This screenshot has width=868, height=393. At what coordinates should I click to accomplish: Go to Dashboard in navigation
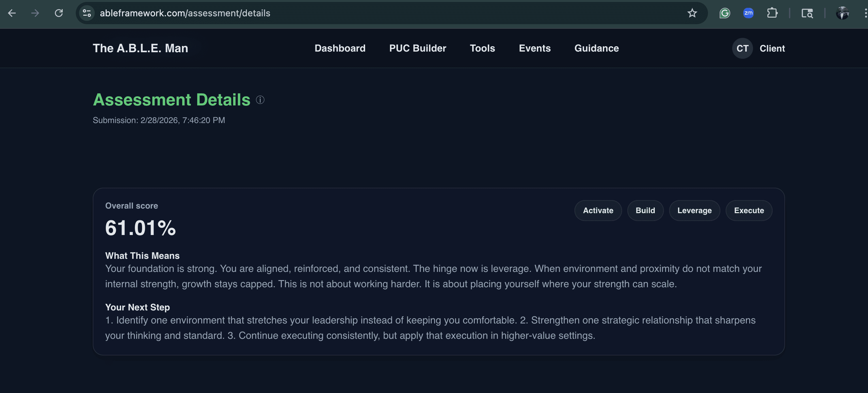coord(340,48)
